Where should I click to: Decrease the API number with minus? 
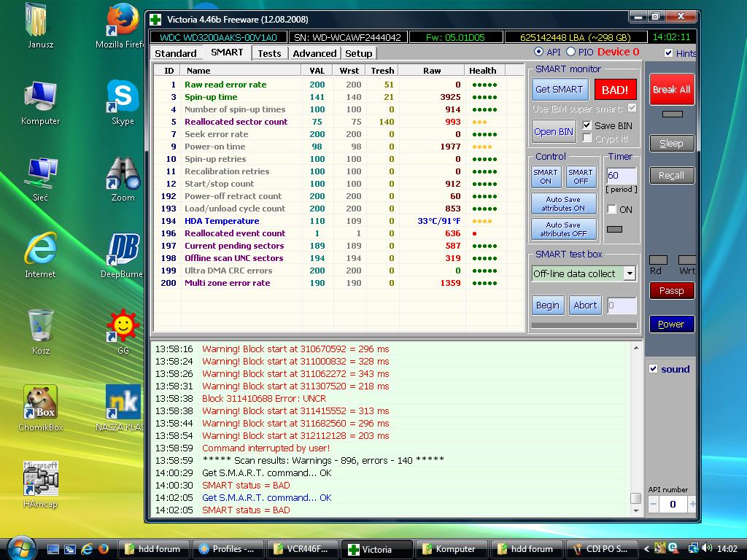[653, 504]
